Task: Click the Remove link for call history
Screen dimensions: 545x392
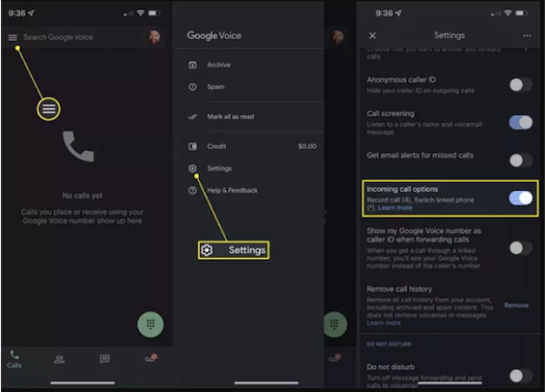Action: tap(516, 305)
